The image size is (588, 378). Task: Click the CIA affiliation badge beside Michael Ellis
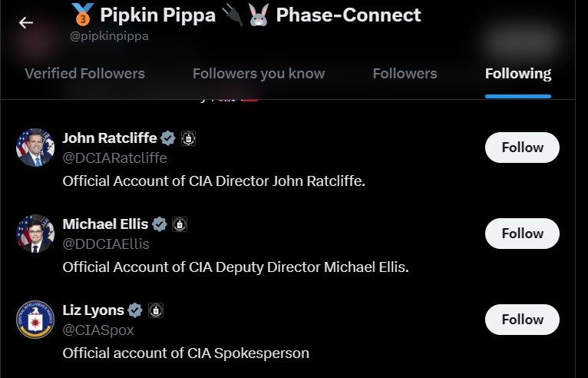coord(180,224)
